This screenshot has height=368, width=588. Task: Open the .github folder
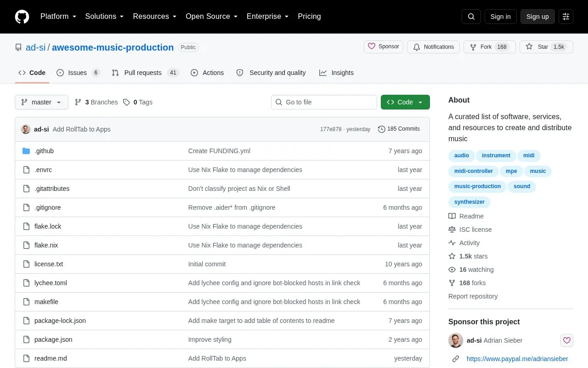(x=44, y=151)
